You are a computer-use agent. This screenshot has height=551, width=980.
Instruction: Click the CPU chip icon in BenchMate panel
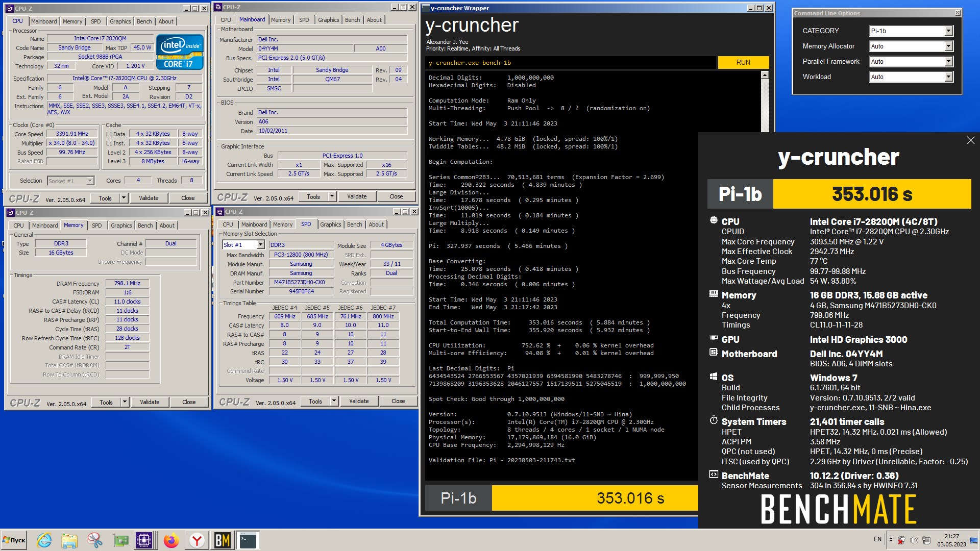(714, 220)
